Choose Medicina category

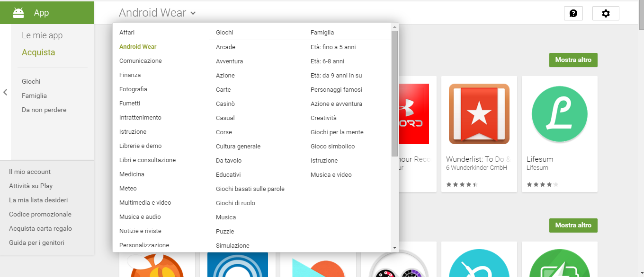tap(132, 174)
